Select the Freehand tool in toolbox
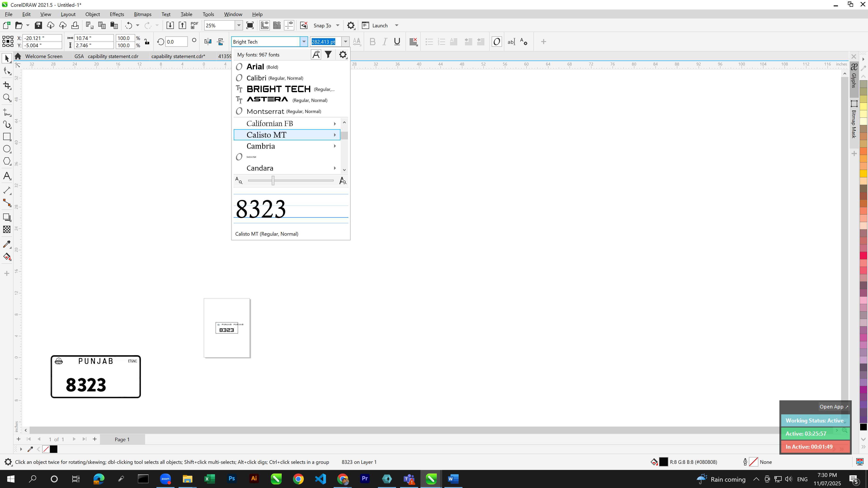The image size is (868, 488). coord(7,112)
